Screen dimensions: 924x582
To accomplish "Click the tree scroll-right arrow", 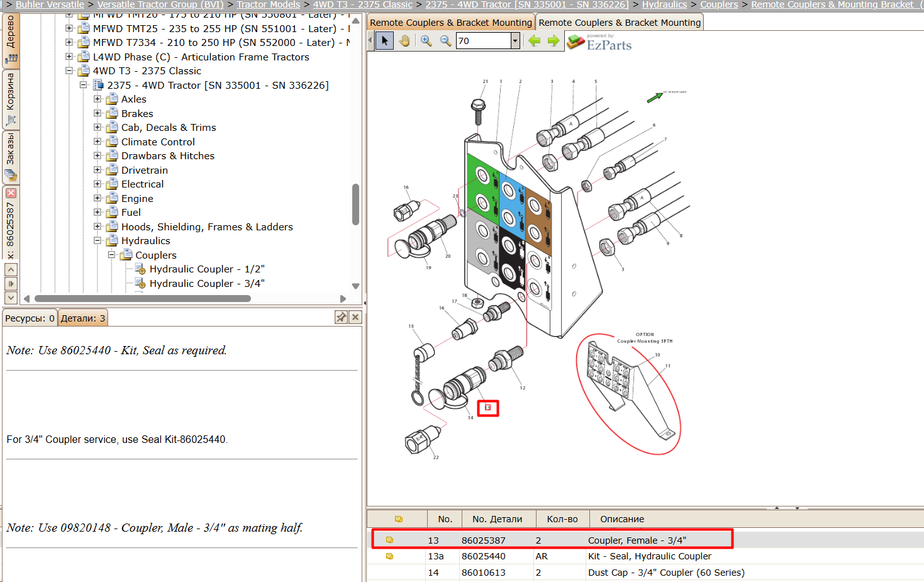I will [x=343, y=298].
